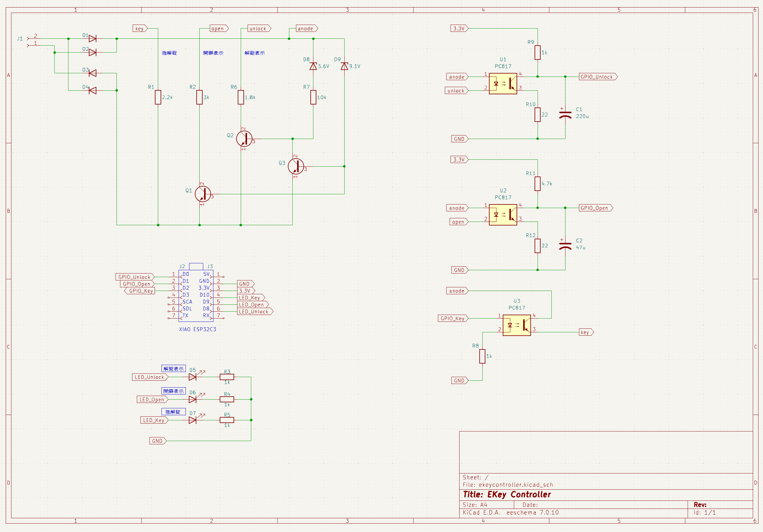
Task: Select resistor R1 2.2k
Action: tap(158, 97)
